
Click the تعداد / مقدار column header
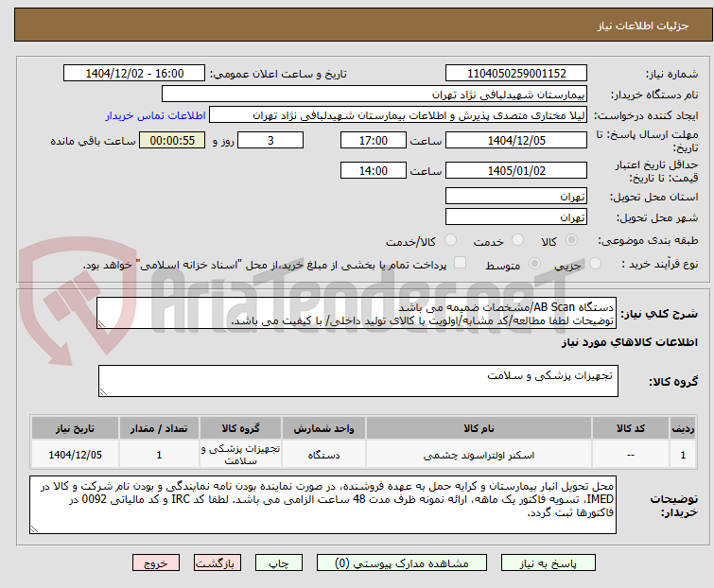tap(159, 428)
